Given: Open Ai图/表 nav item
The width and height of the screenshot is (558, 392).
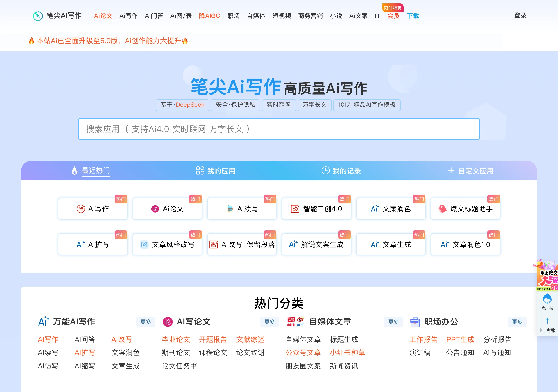Looking at the screenshot, I should (x=181, y=16).
